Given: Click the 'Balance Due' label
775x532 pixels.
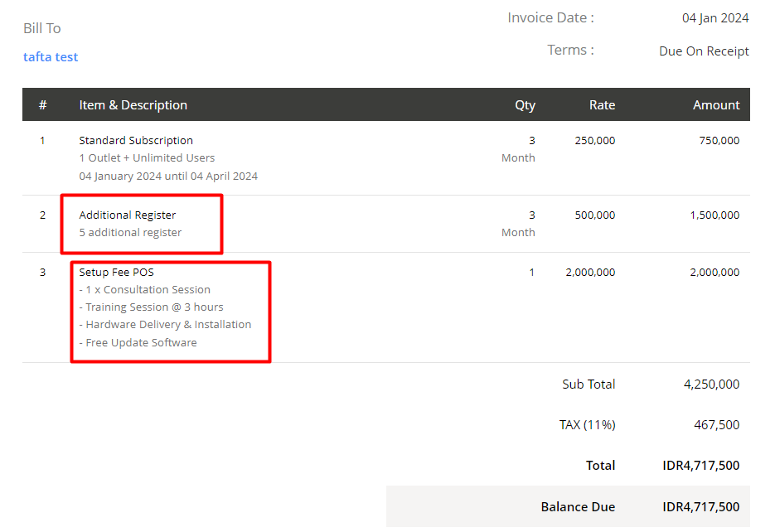Looking at the screenshot, I should (578, 507).
